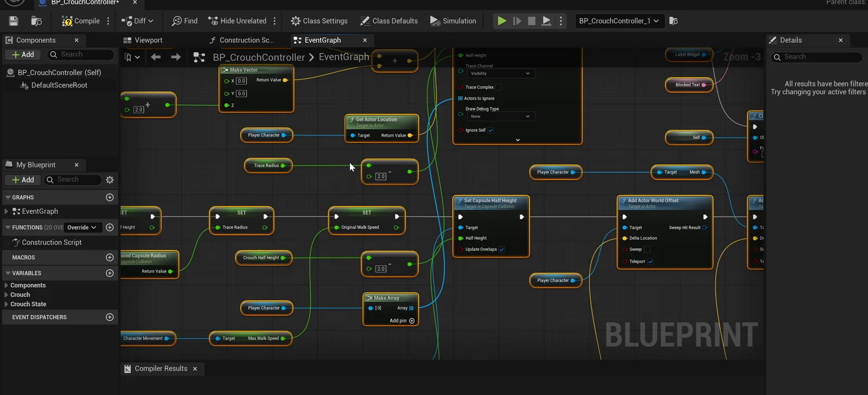Click the frame skip button

tap(517, 21)
